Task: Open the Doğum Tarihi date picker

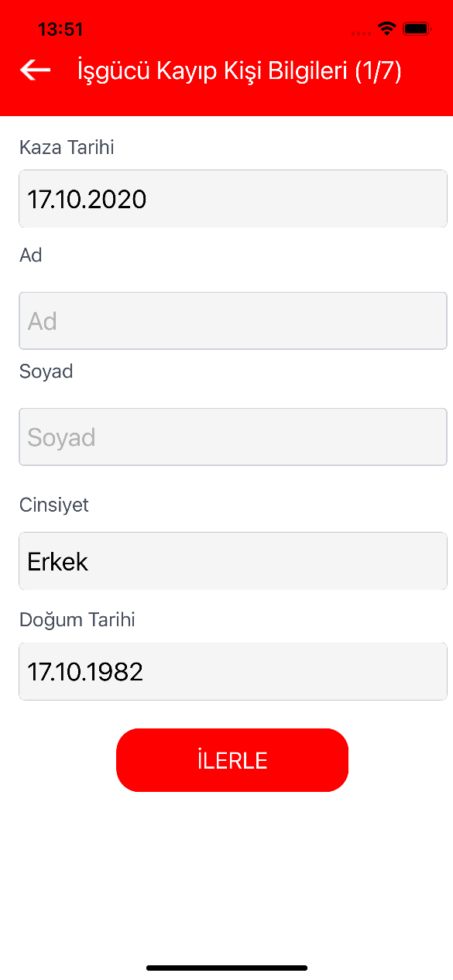Action: click(x=233, y=671)
